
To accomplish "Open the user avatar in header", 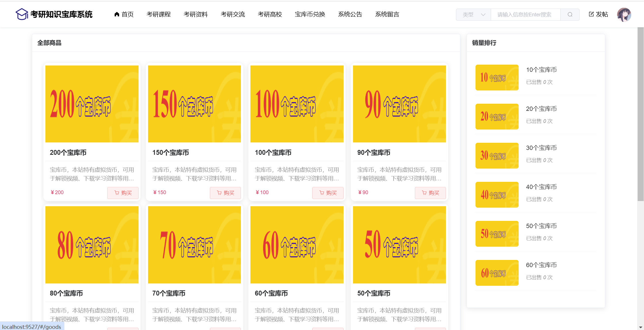I will 624,15.
